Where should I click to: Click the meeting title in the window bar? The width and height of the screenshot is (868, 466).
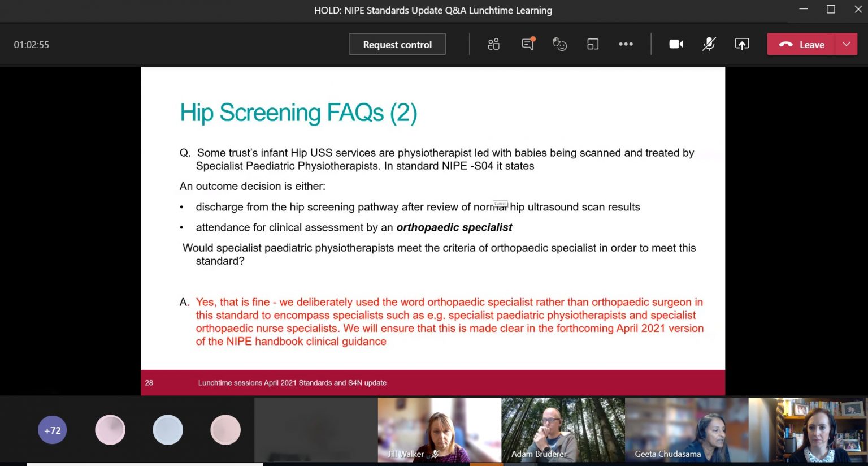coord(433,10)
